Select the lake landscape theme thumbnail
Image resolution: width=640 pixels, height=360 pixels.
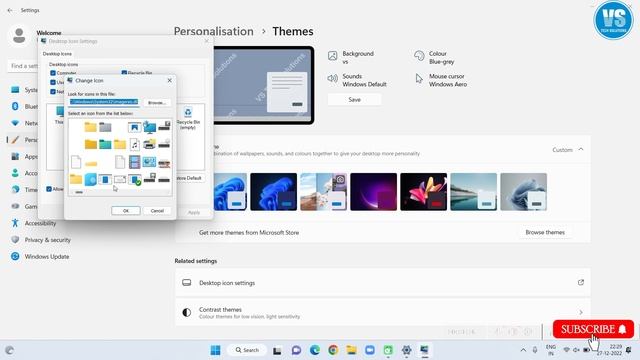point(473,192)
